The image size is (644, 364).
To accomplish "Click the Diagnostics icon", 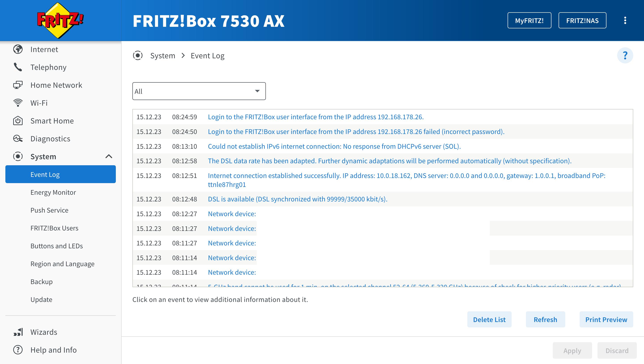I will tap(18, 138).
